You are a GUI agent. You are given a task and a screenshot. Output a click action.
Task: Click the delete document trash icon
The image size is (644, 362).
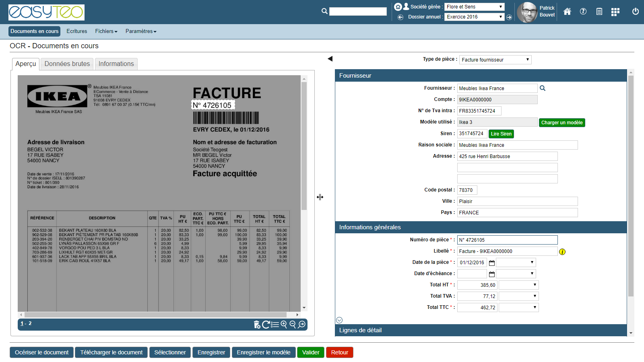[x=257, y=325]
